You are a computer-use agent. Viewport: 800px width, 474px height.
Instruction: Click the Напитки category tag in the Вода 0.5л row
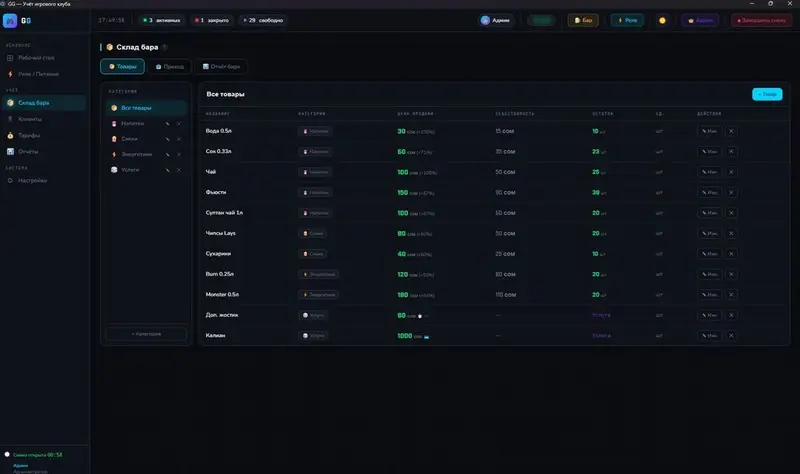click(x=315, y=131)
